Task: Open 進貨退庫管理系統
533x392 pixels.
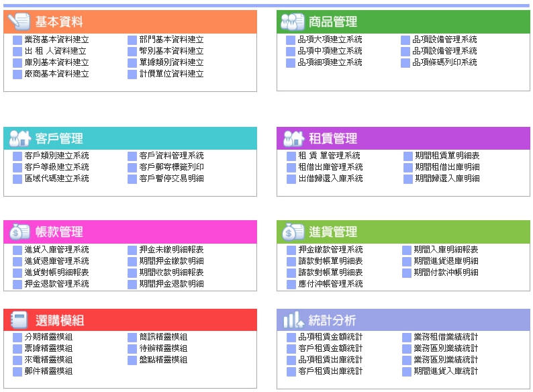Action: pos(56,261)
